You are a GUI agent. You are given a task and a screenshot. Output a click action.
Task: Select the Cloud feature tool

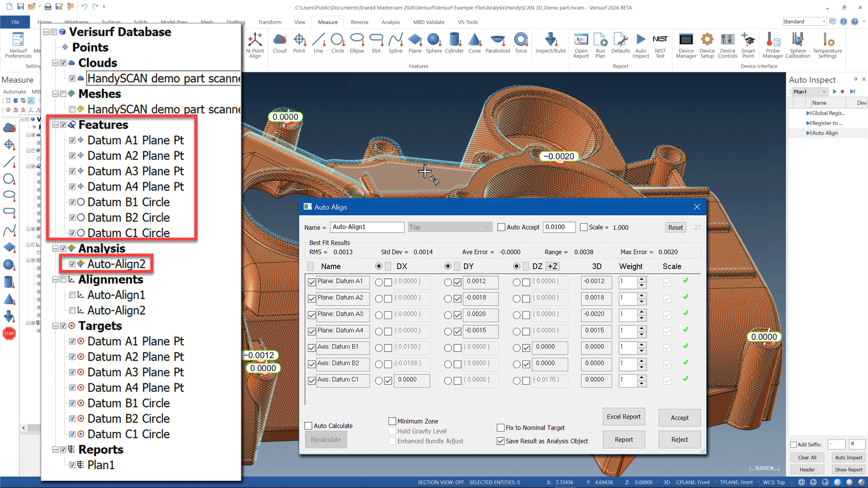pyautogui.click(x=279, y=43)
